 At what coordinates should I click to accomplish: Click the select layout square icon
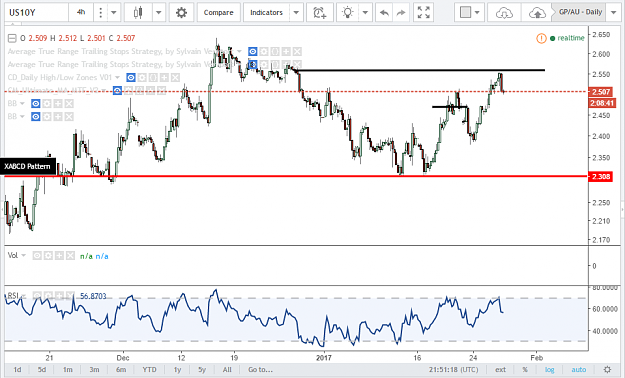pyautogui.click(x=465, y=12)
